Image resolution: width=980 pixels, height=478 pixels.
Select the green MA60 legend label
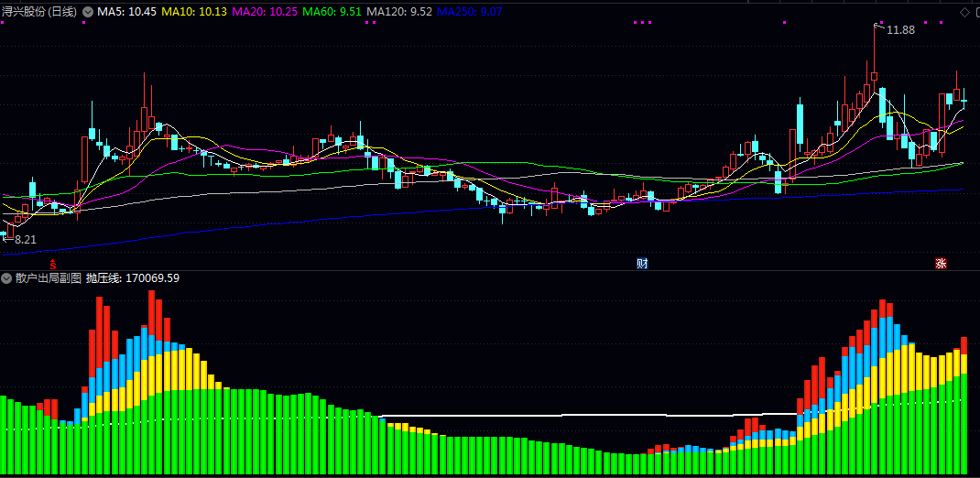coord(332,11)
